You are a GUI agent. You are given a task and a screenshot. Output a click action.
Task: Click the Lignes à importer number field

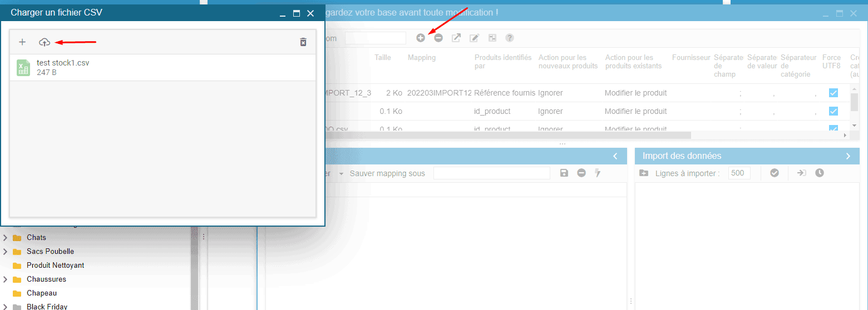click(739, 173)
